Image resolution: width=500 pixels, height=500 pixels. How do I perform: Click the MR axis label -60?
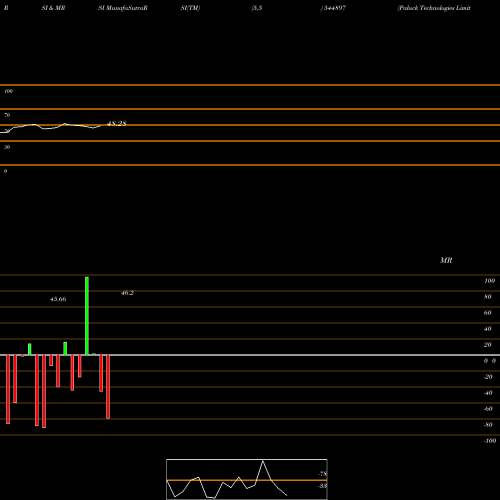[x=488, y=409]
